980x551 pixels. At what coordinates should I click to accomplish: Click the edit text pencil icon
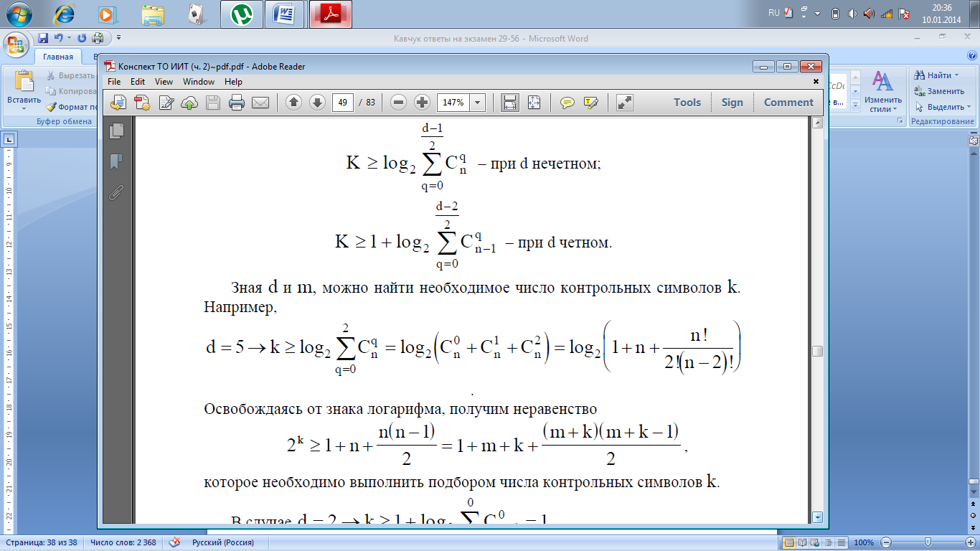click(166, 103)
